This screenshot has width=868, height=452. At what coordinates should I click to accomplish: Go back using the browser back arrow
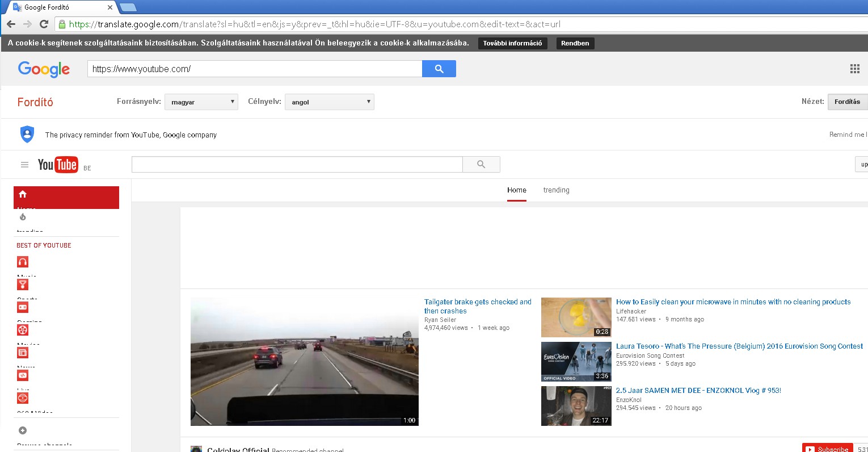click(x=11, y=24)
